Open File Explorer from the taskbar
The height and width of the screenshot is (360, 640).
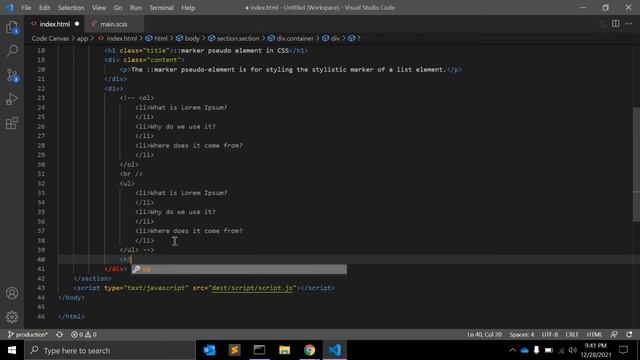pyautogui.click(x=284, y=350)
